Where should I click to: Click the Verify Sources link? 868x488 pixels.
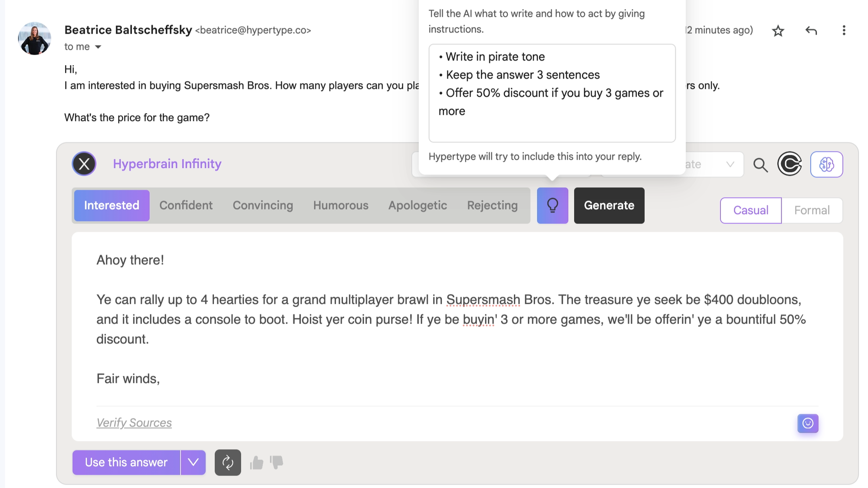coord(134,422)
